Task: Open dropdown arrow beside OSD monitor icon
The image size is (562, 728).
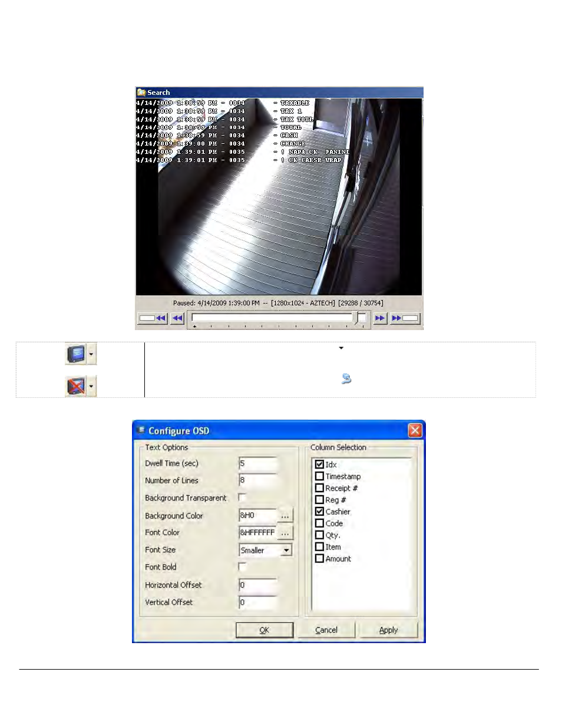Action: pyautogui.click(x=91, y=354)
